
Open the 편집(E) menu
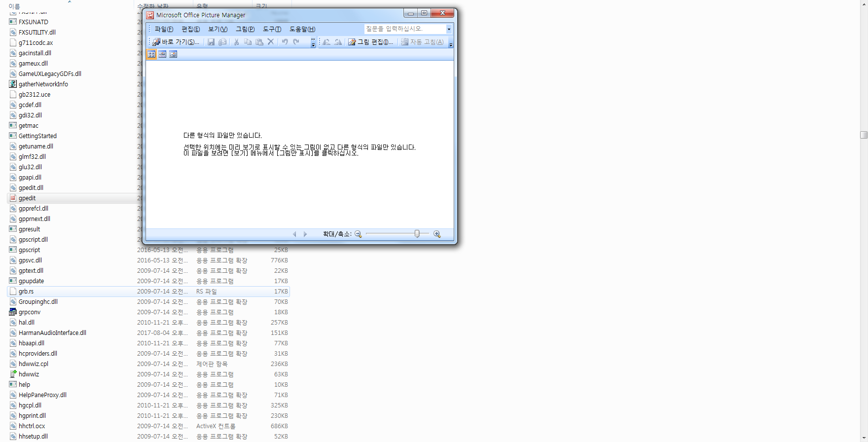190,29
